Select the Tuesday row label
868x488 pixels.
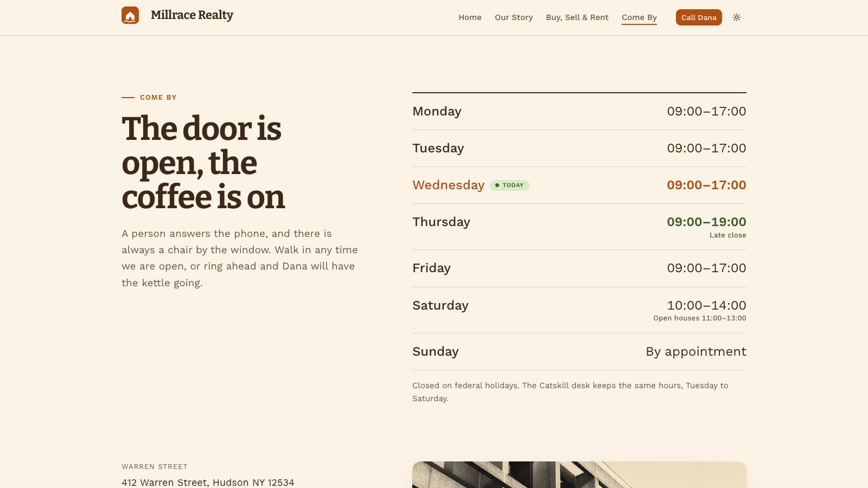[438, 148]
